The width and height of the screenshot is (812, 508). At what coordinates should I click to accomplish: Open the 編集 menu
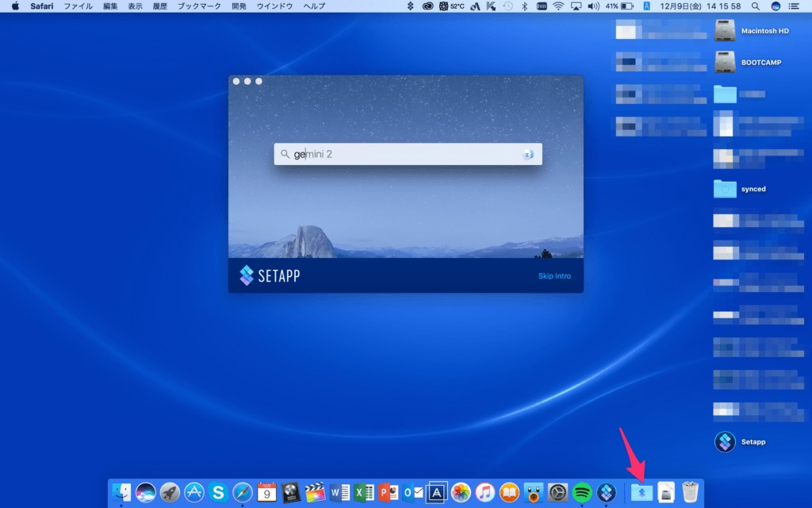[x=110, y=6]
